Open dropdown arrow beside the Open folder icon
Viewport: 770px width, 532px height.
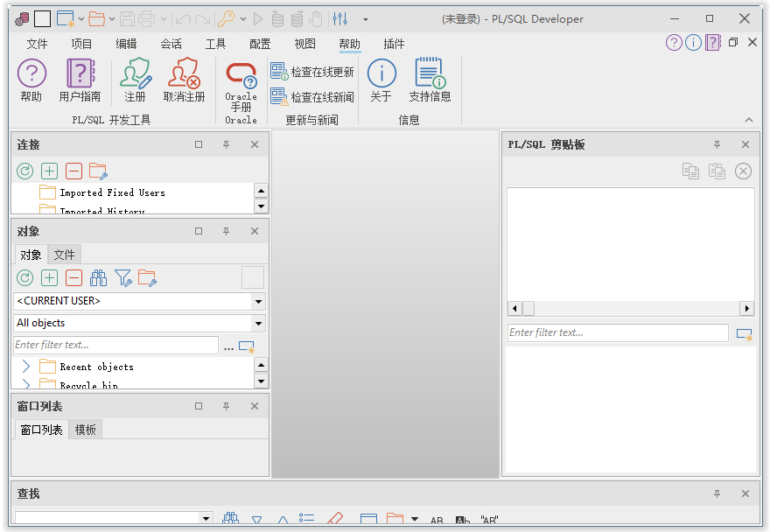pyautogui.click(x=112, y=19)
